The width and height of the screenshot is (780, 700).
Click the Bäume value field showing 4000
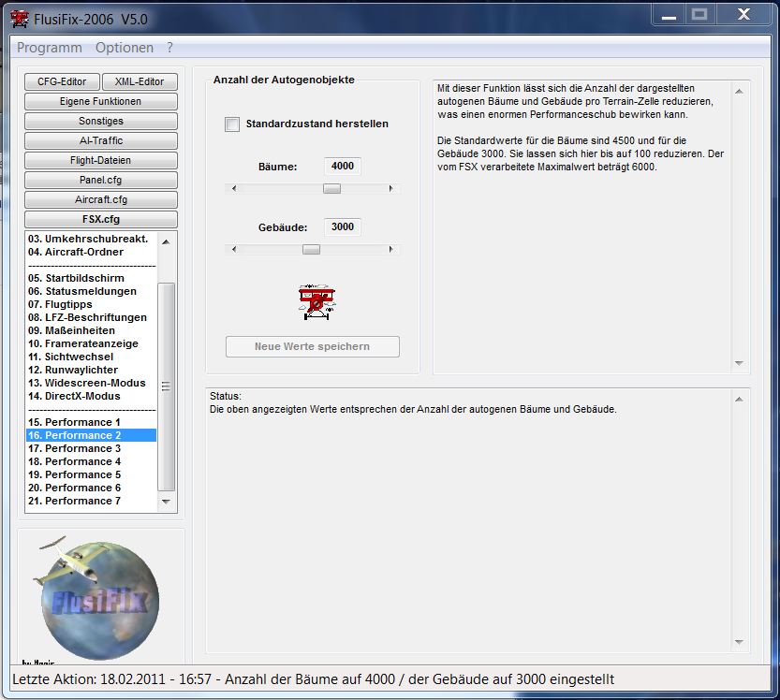(343, 166)
